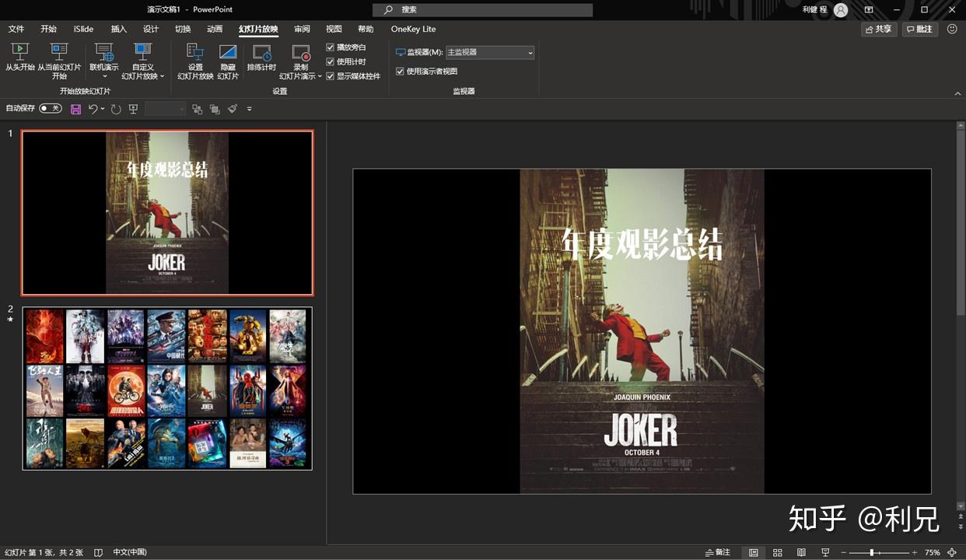Click the 隐藏幻灯片 hide slide icon

click(228, 52)
